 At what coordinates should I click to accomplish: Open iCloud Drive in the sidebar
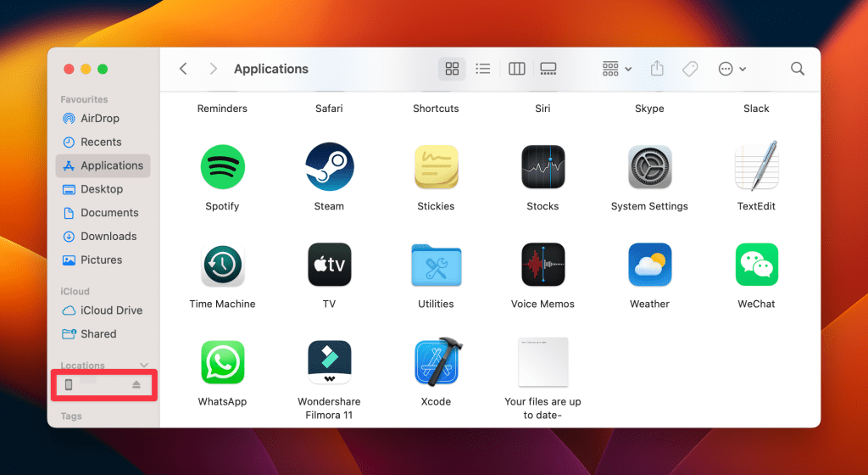point(111,310)
